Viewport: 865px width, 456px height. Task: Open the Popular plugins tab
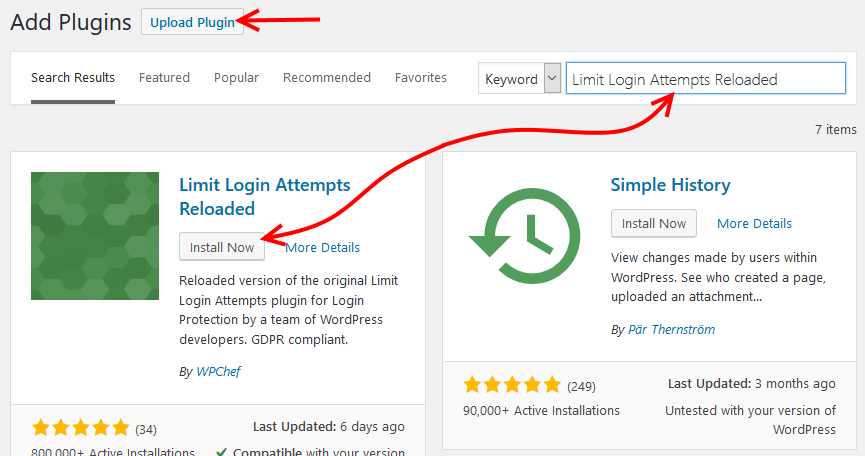pyautogui.click(x=236, y=78)
